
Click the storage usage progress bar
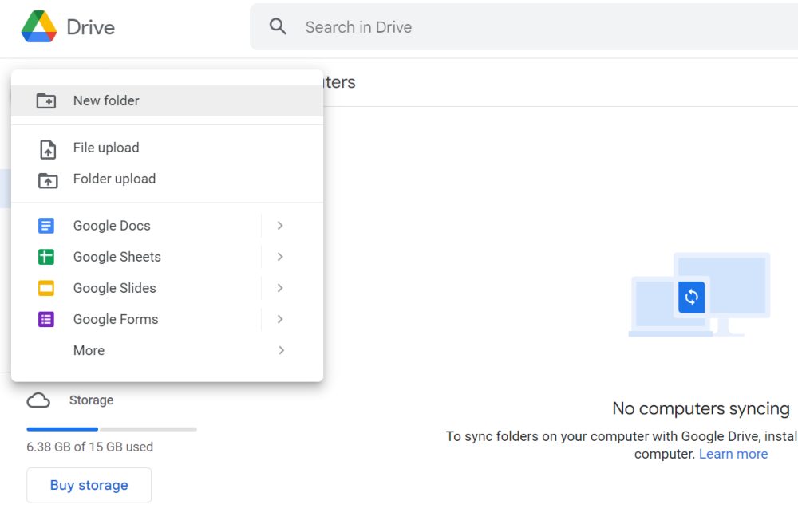pos(112,429)
